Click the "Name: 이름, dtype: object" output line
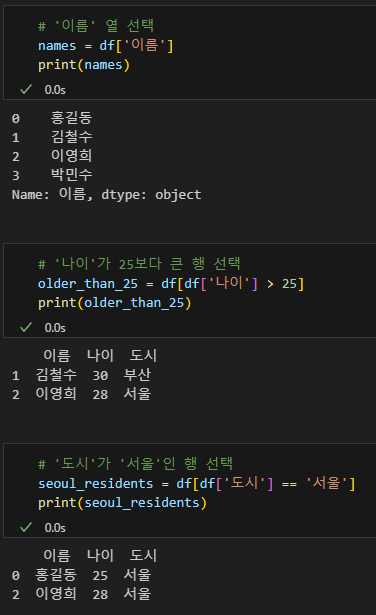The width and height of the screenshot is (376, 615). point(107,194)
